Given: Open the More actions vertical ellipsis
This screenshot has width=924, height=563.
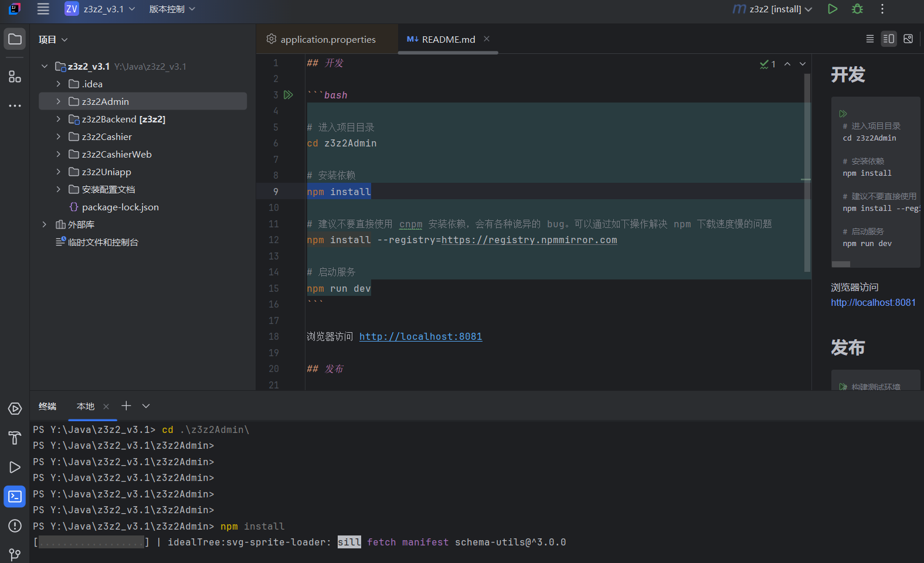Looking at the screenshot, I should pos(882,9).
